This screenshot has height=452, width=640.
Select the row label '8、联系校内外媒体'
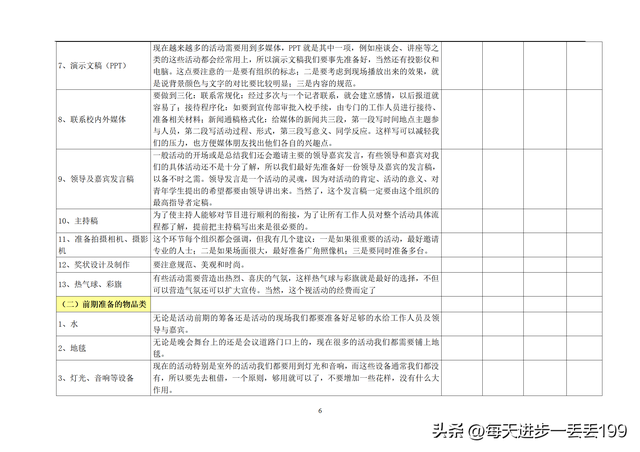pos(92,120)
